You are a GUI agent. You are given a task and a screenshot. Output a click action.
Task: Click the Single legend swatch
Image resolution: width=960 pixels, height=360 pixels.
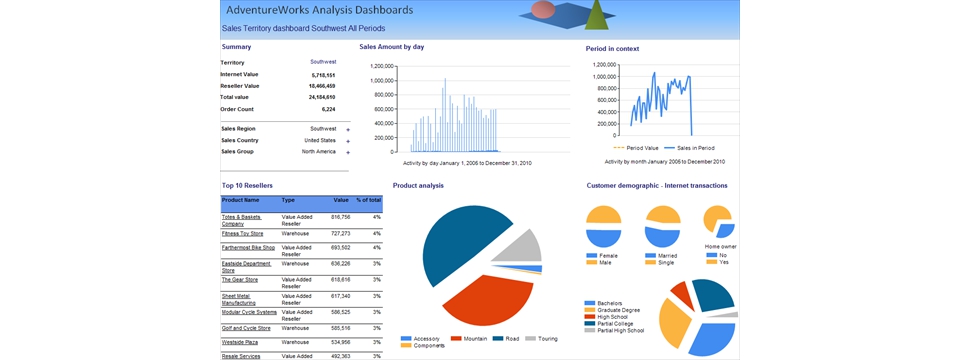tap(650, 263)
